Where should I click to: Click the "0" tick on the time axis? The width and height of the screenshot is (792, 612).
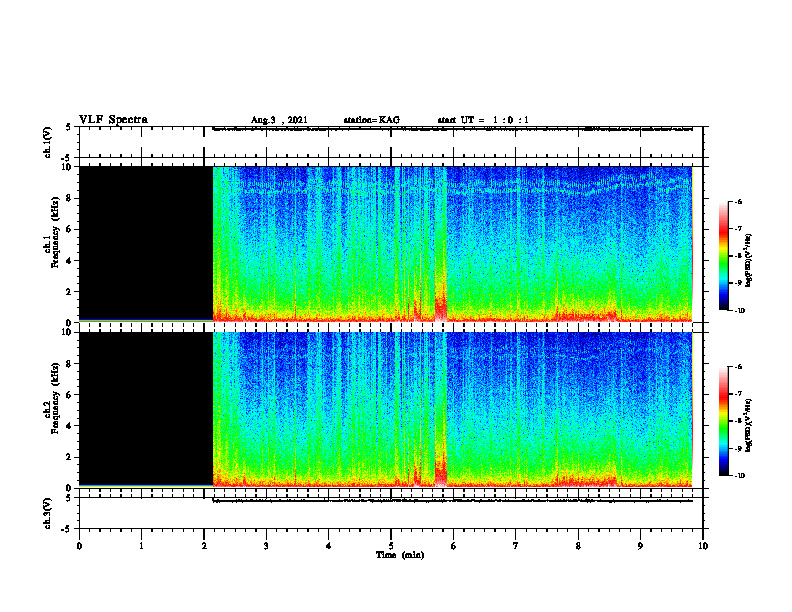tap(79, 546)
